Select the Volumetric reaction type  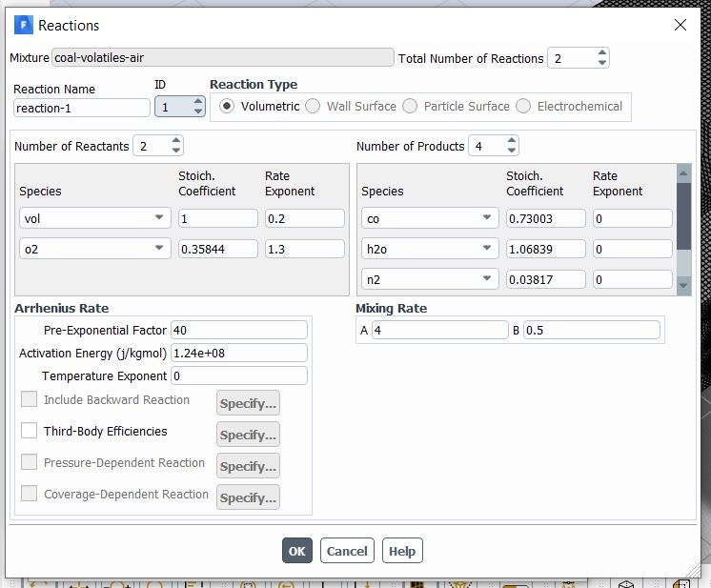click(227, 106)
